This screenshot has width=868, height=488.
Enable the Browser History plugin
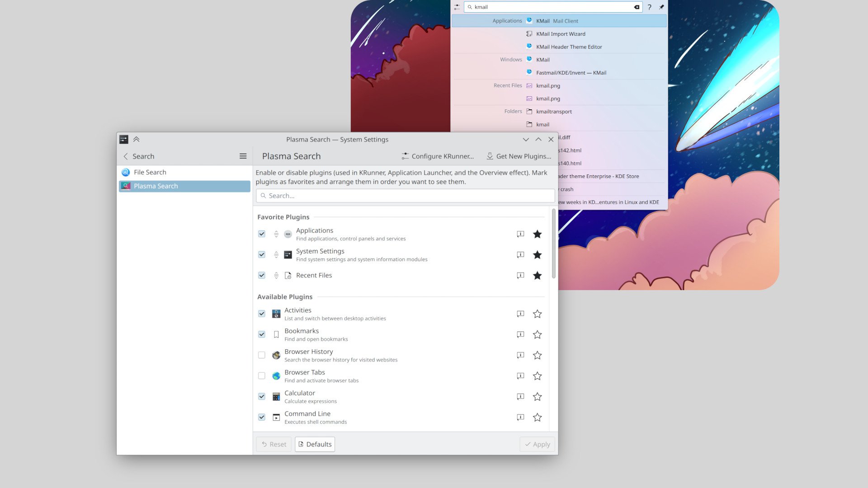coord(262,356)
